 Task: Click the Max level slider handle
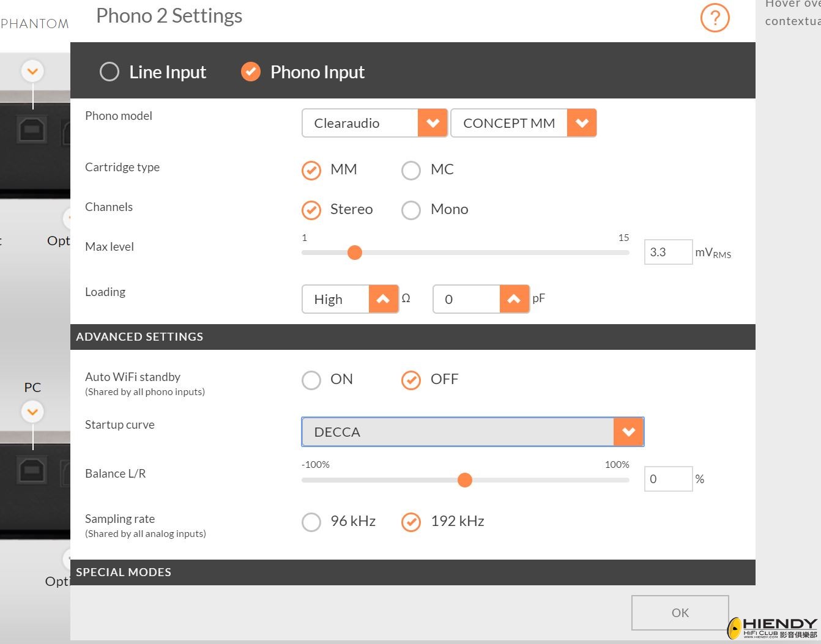point(355,253)
